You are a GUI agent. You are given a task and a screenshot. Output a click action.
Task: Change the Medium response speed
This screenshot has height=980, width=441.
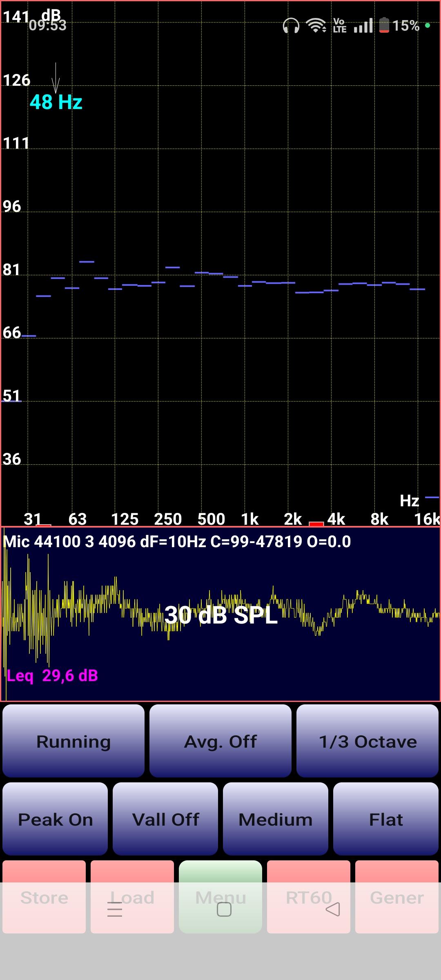point(276,819)
